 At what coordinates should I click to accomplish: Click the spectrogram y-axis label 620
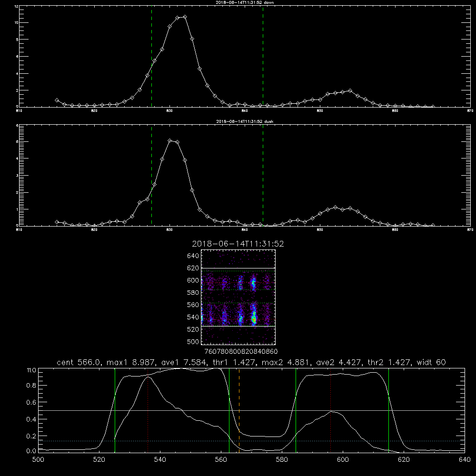coord(193,268)
